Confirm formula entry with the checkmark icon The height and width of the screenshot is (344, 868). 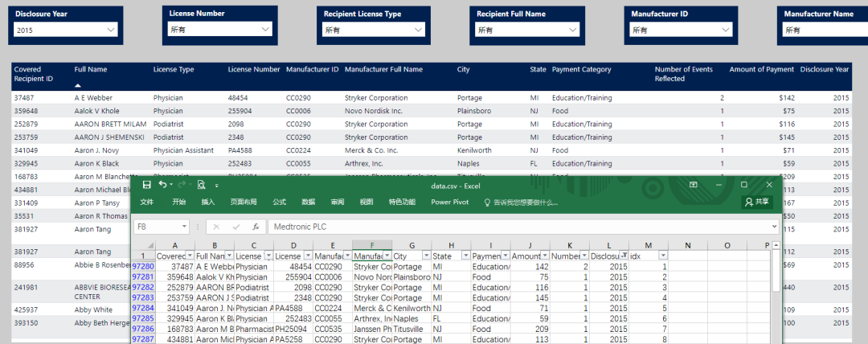(236, 227)
